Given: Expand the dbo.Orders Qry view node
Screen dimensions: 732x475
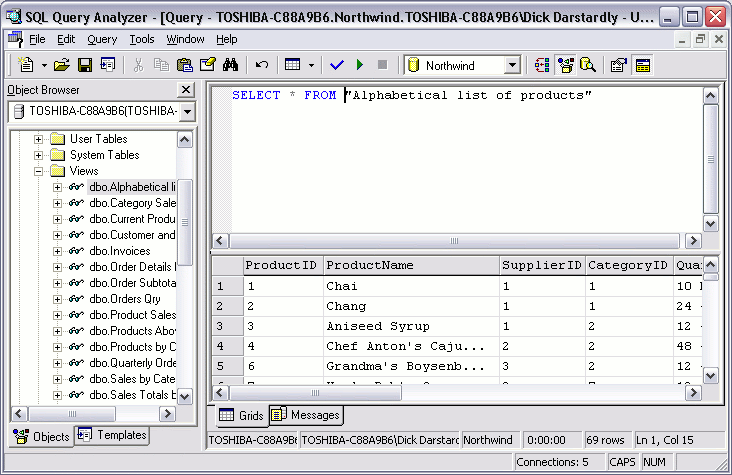Looking at the screenshot, I should coord(57,299).
